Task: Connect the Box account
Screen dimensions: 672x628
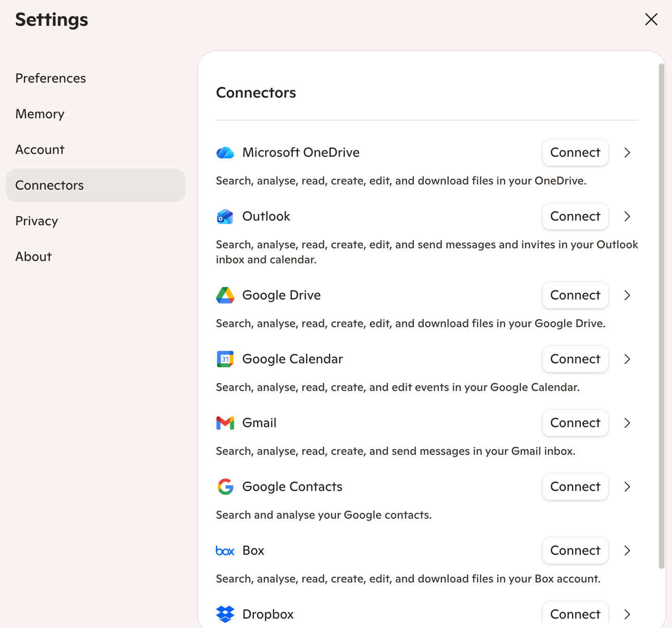Action: tap(575, 551)
